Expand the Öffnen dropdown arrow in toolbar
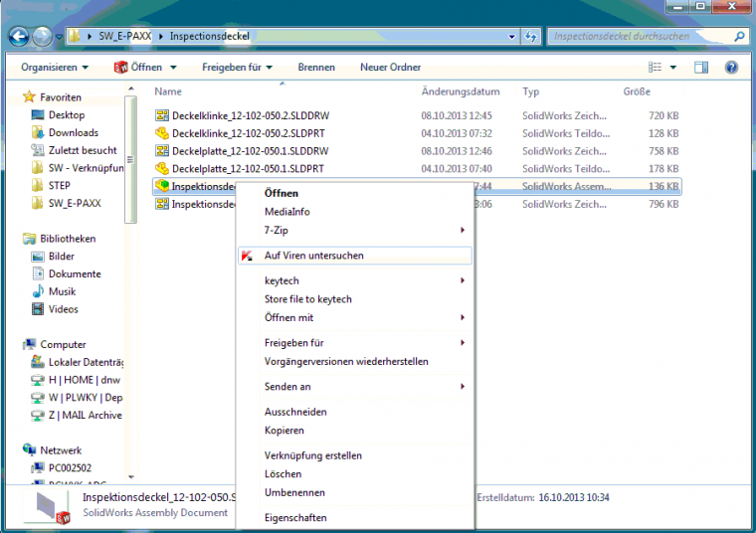756x533 pixels. [173, 67]
